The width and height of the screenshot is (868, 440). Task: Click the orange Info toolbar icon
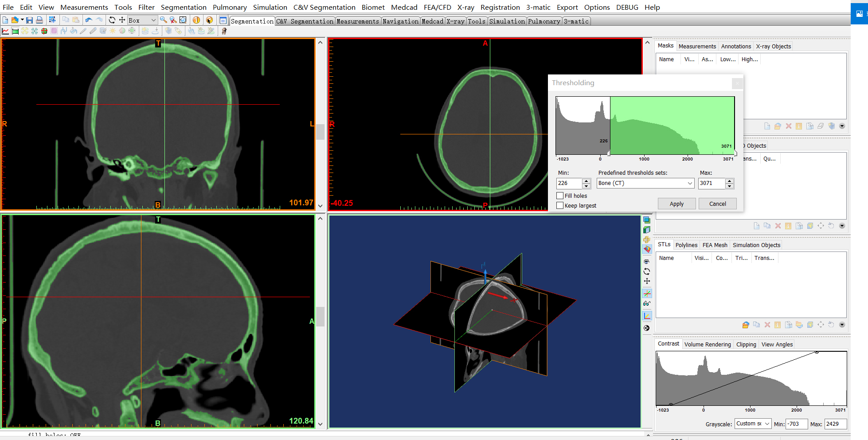[x=196, y=20]
